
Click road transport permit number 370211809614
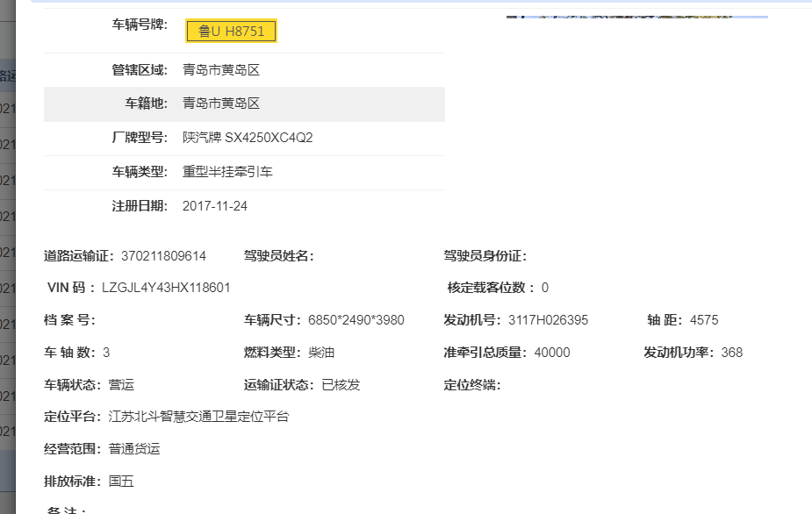(163, 256)
